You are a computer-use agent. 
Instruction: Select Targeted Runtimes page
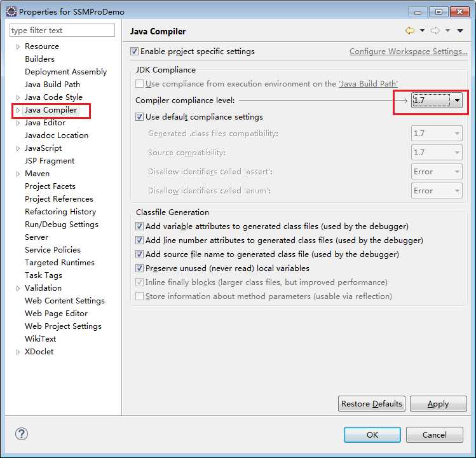(60, 263)
